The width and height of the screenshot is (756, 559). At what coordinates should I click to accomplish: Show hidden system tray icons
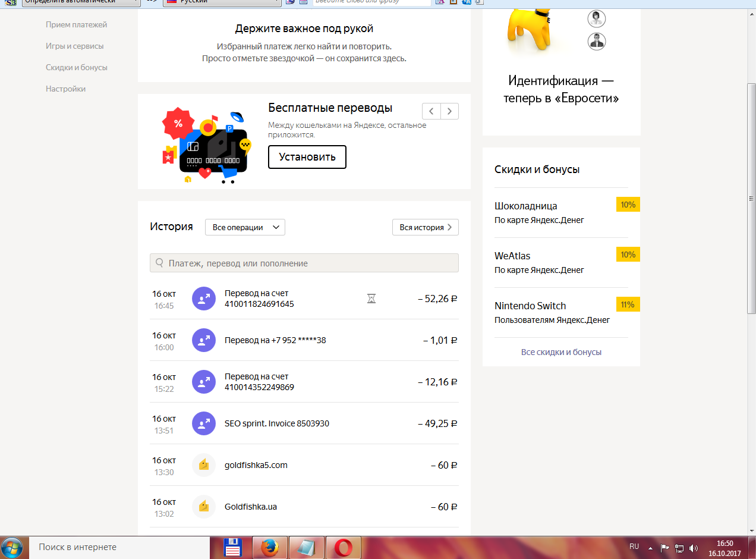point(651,547)
